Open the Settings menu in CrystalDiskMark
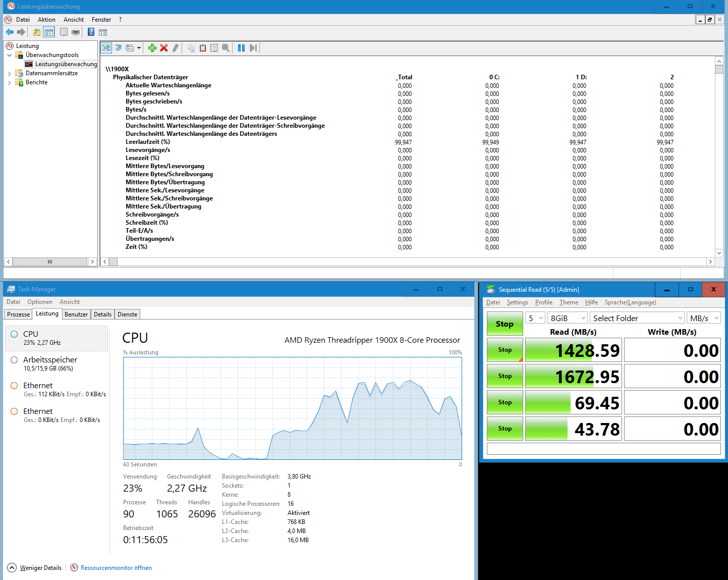The height and width of the screenshot is (580, 728). pos(517,302)
